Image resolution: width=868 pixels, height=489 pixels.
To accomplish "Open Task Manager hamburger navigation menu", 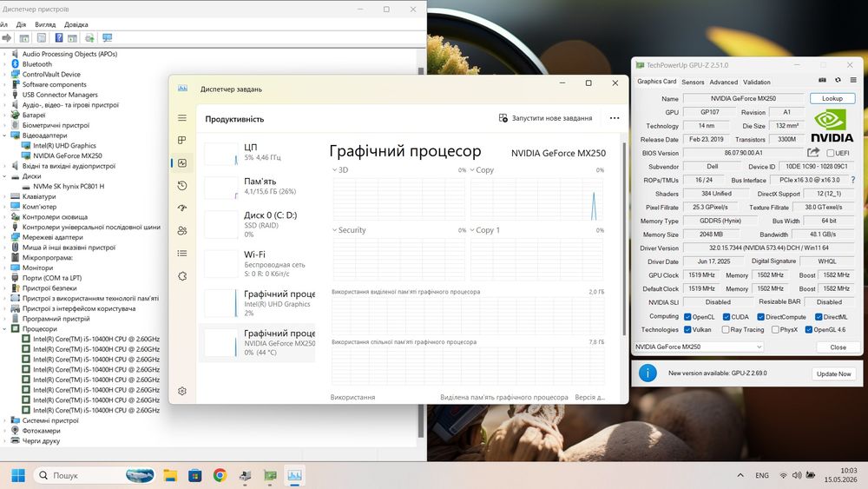I will (x=182, y=118).
